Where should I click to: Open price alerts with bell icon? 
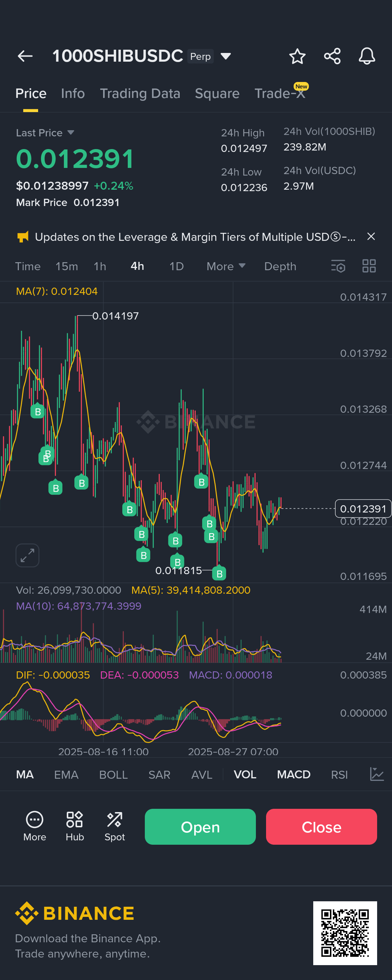tap(367, 56)
